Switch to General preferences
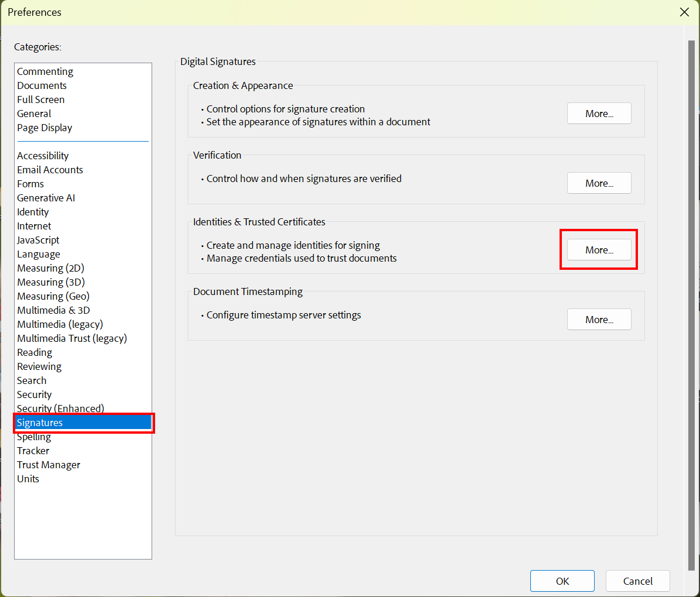700x597 pixels. (x=33, y=113)
